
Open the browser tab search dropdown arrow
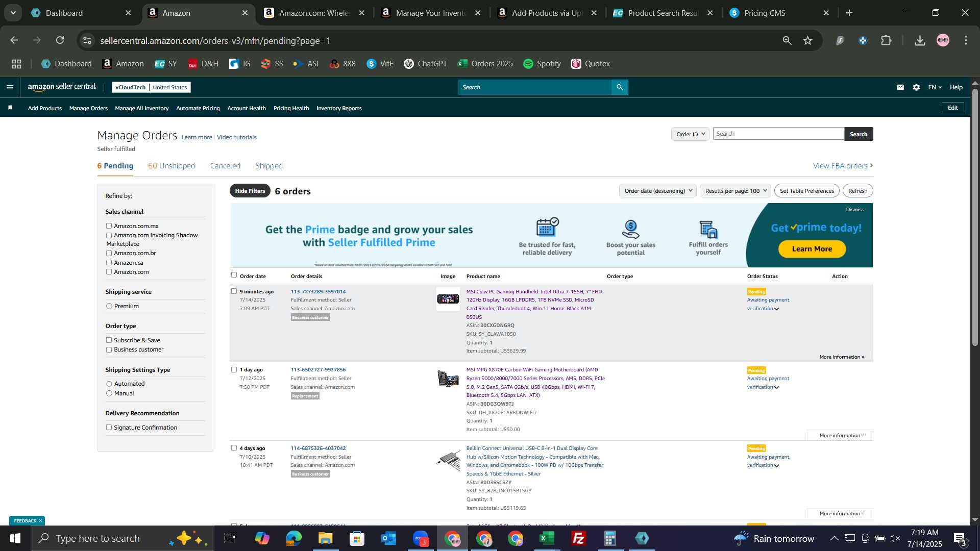tap(13, 13)
